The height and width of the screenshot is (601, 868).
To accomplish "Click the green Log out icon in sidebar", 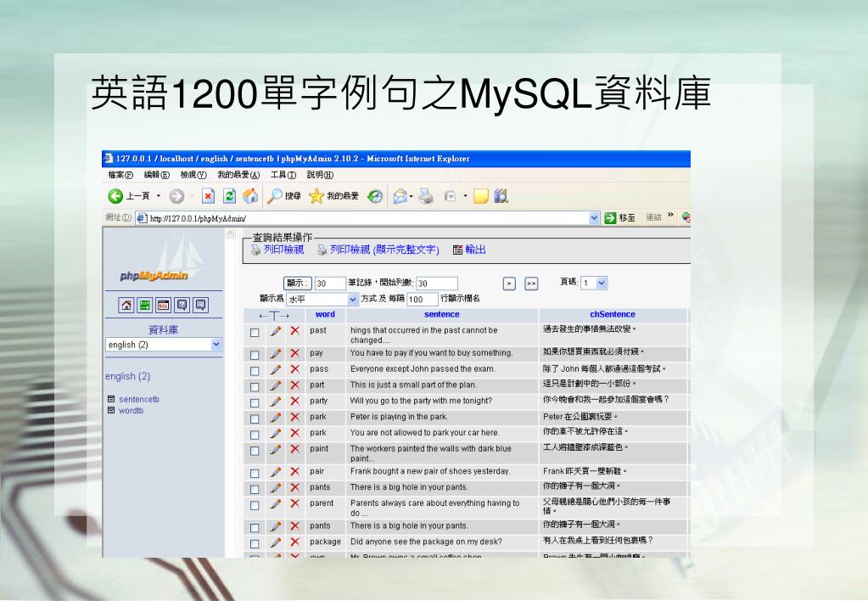I will 145,305.
